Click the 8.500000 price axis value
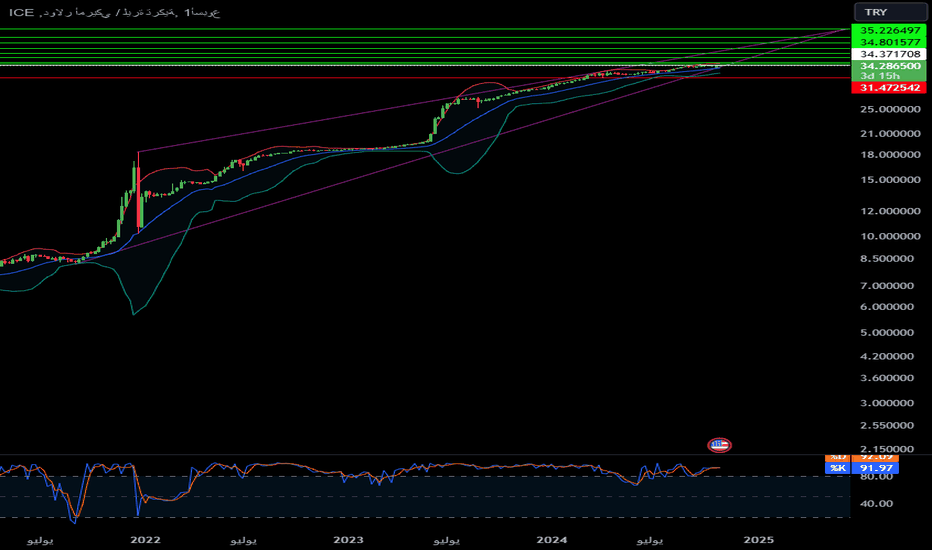 tap(887, 259)
